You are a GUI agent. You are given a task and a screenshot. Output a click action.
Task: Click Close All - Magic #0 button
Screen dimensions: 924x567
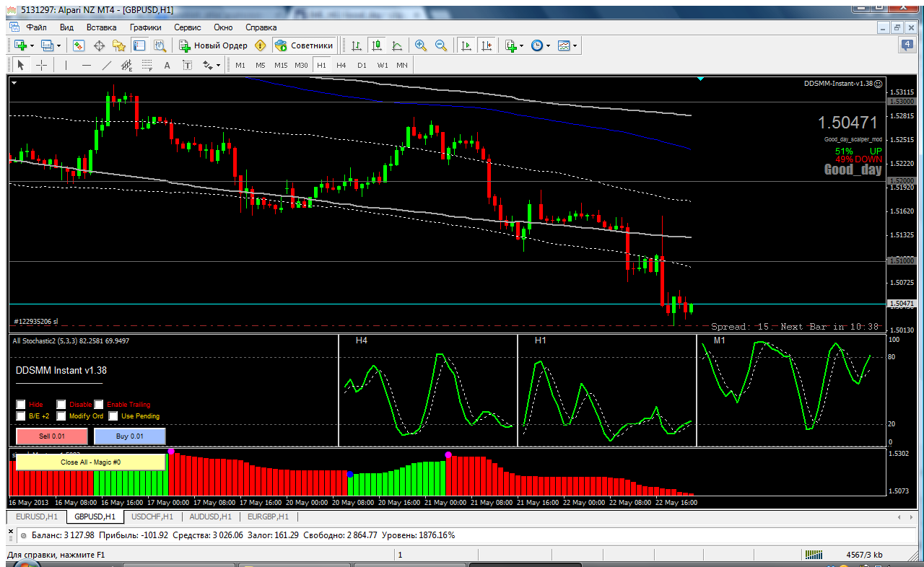tap(90, 462)
